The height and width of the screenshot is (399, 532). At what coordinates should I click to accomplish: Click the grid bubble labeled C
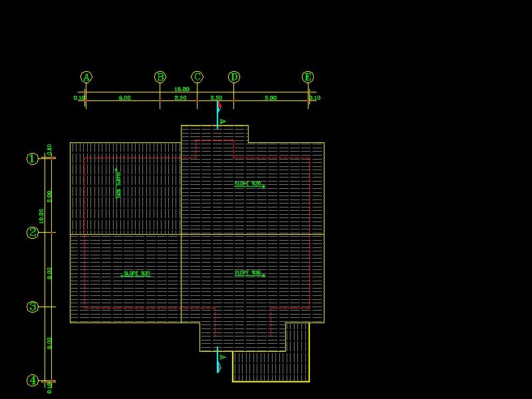[198, 77]
